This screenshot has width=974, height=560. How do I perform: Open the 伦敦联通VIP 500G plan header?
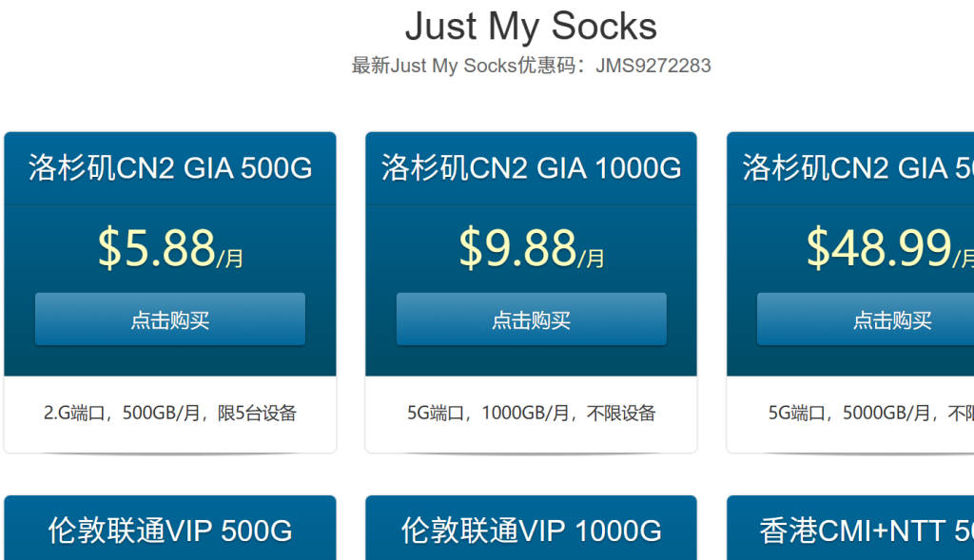pos(170,531)
